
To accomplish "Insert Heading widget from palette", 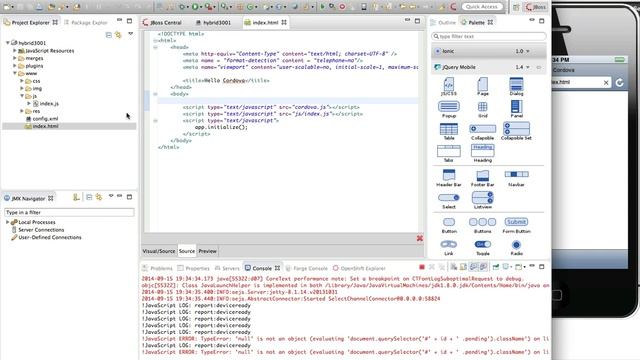I will point(482,153).
